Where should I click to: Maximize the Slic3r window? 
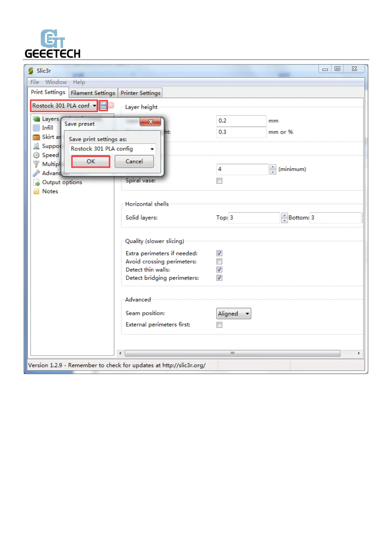coord(337,69)
